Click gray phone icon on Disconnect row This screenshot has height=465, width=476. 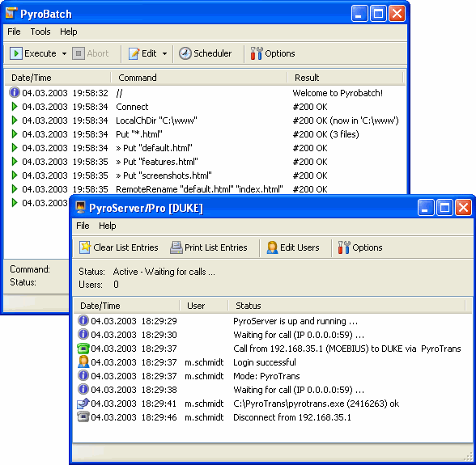(x=83, y=416)
